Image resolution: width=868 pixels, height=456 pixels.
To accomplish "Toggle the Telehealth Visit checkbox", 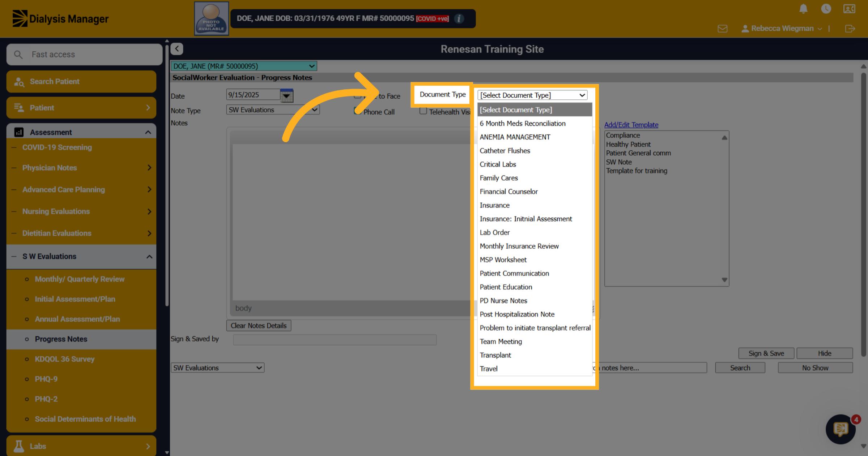I will point(423,111).
